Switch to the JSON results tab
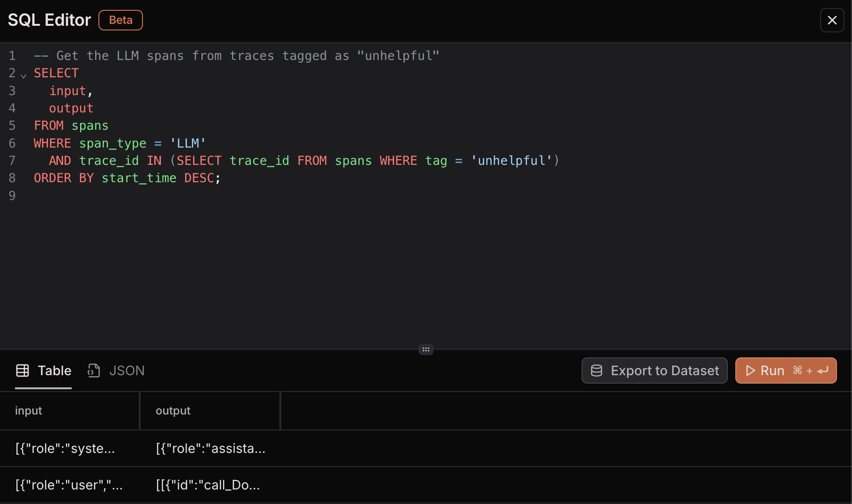This screenshot has width=852, height=504. click(116, 371)
